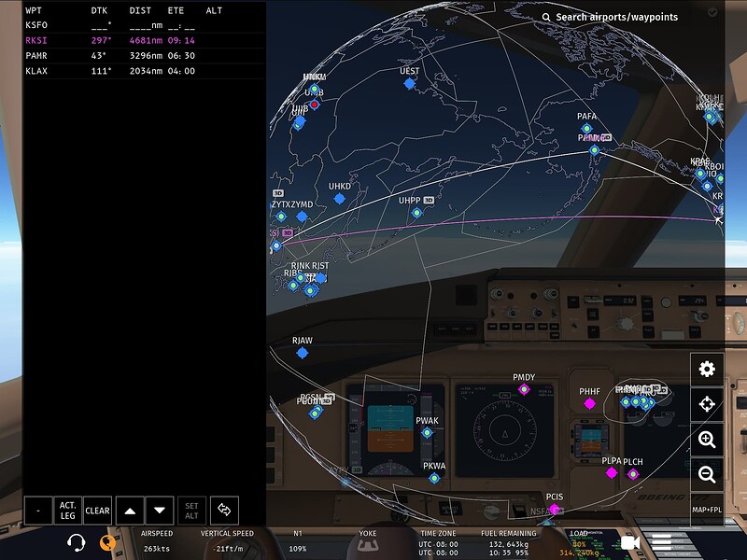
Task: Tap the UEST airport marker
Action: click(x=409, y=84)
